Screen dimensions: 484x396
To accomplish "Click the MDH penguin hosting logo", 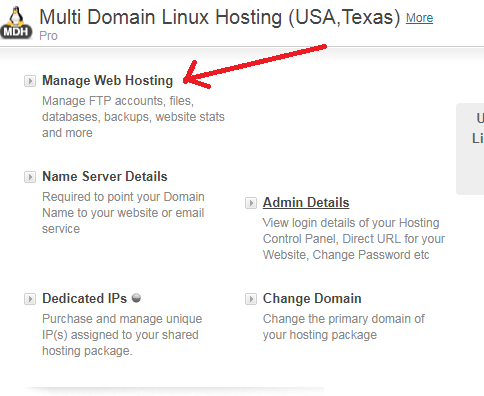I will (x=16, y=23).
